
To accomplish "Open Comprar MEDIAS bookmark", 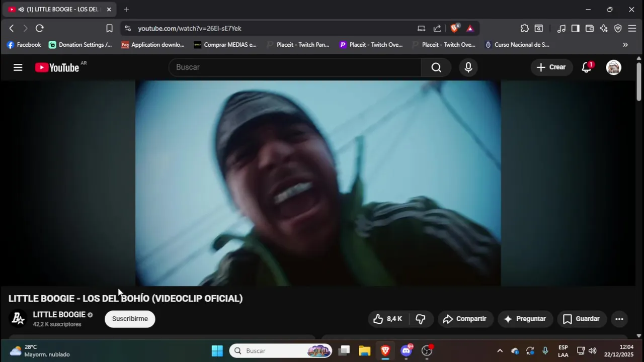I will coord(225,45).
